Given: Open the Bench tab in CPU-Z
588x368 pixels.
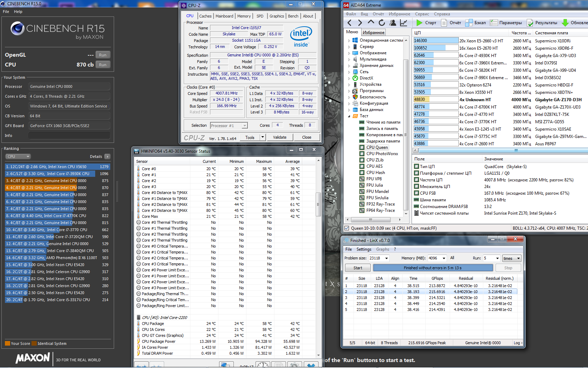Looking at the screenshot, I should (x=293, y=16).
